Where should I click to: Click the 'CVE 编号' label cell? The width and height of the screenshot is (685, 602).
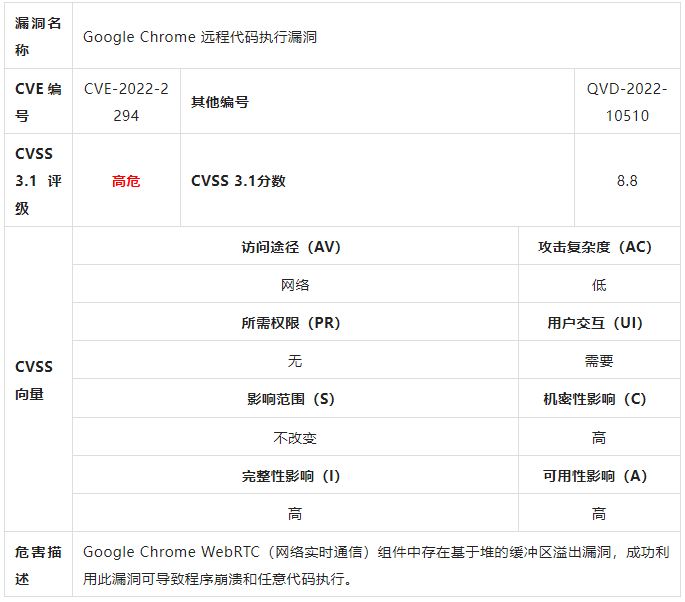pos(38,102)
